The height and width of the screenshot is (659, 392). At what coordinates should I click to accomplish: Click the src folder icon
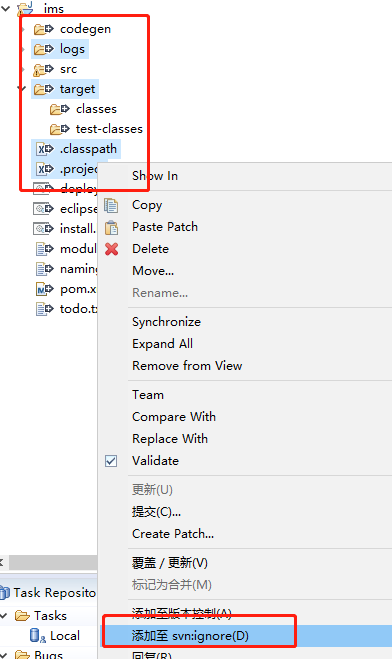[x=43, y=69]
